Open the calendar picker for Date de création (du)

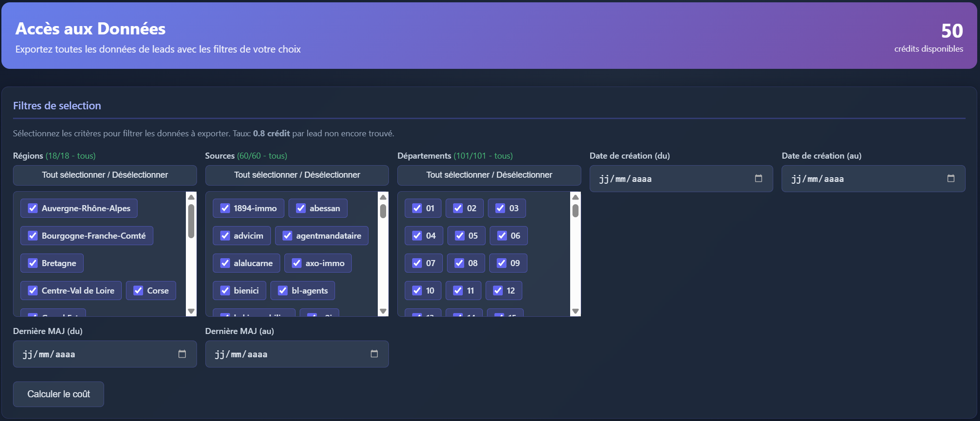[759, 179]
